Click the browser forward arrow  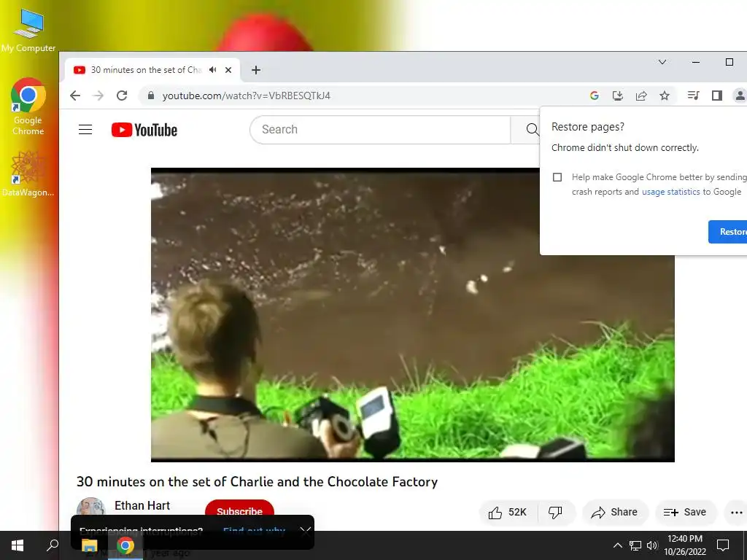[x=98, y=96]
